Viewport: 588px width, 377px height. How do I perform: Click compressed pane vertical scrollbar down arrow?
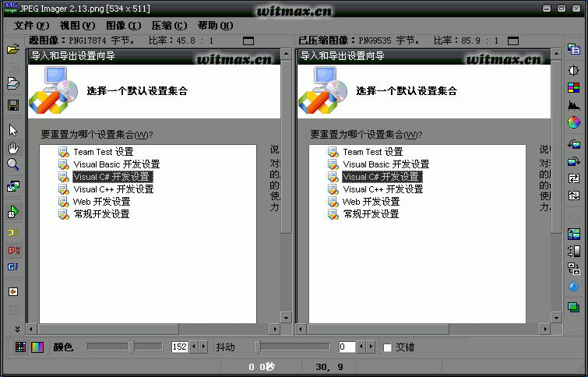pyautogui.click(x=556, y=318)
